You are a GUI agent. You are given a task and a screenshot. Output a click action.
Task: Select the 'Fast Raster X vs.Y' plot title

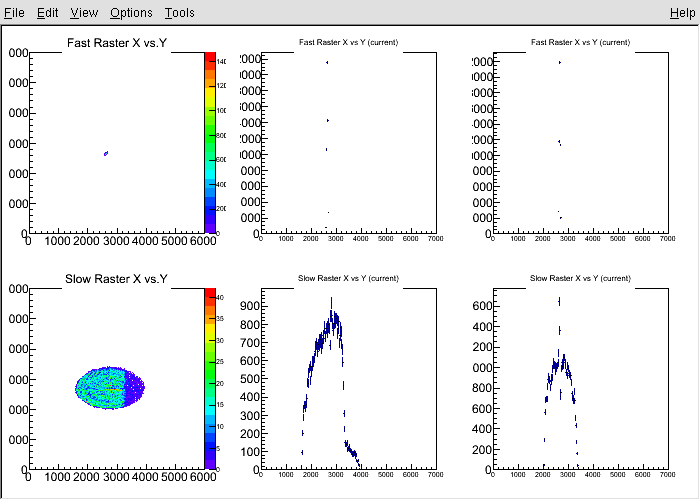[117, 43]
